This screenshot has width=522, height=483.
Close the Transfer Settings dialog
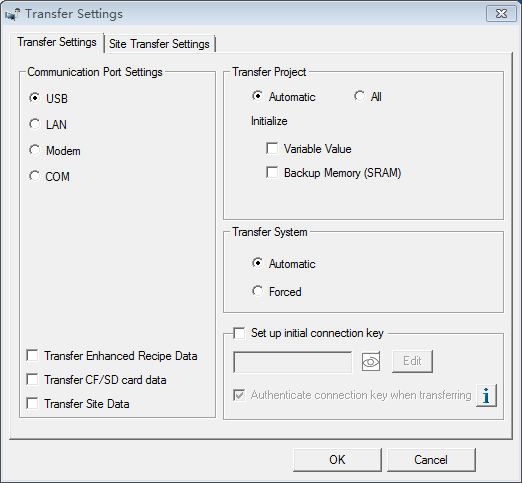click(x=501, y=14)
